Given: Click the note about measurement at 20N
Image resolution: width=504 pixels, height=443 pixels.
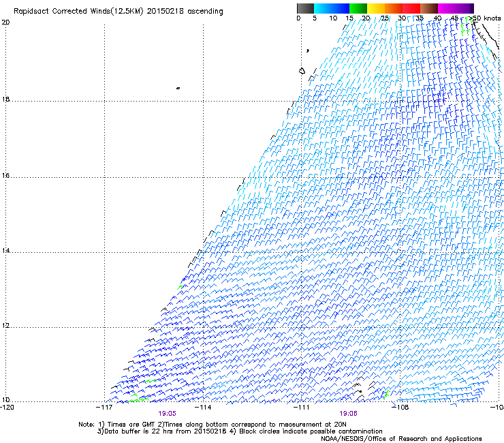Looking at the screenshot, I should coord(252,425).
